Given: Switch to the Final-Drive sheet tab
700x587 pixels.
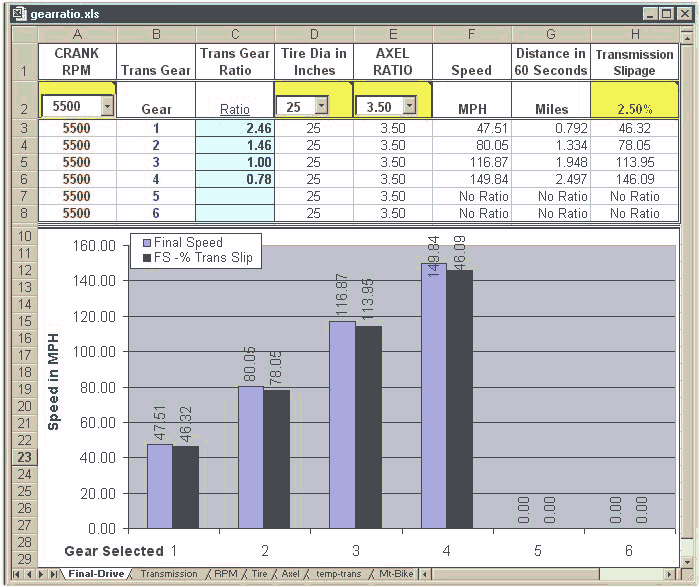Looking at the screenshot, I should pos(96,574).
